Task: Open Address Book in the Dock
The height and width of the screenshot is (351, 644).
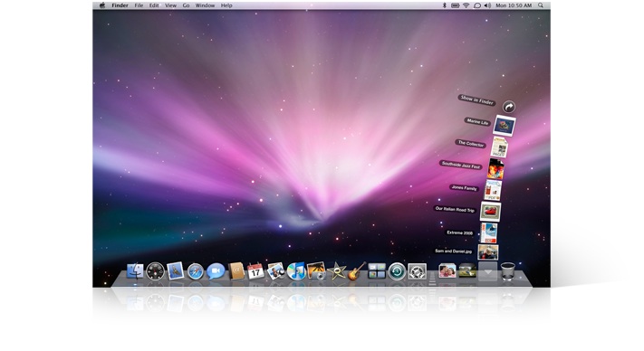Action: pos(236,271)
